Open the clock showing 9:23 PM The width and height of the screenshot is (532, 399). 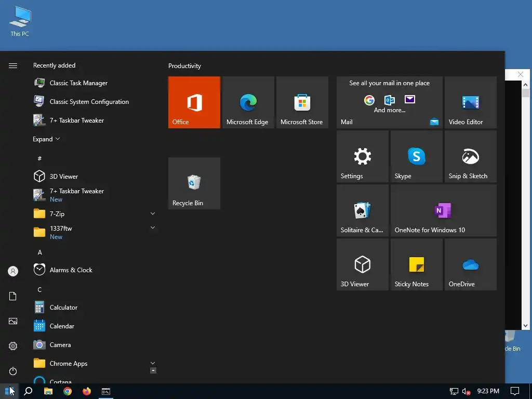coord(488,391)
